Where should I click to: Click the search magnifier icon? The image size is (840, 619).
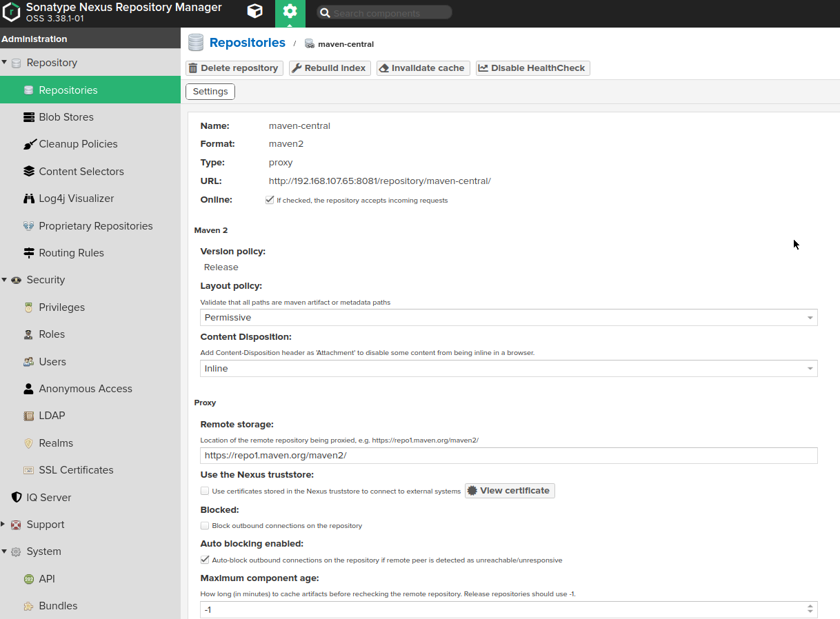pyautogui.click(x=324, y=13)
